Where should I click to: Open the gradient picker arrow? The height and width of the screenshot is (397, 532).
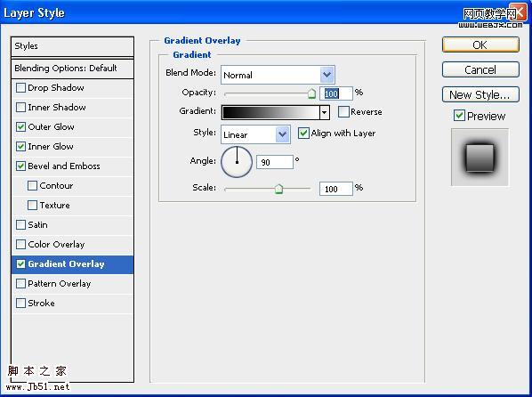pos(325,112)
